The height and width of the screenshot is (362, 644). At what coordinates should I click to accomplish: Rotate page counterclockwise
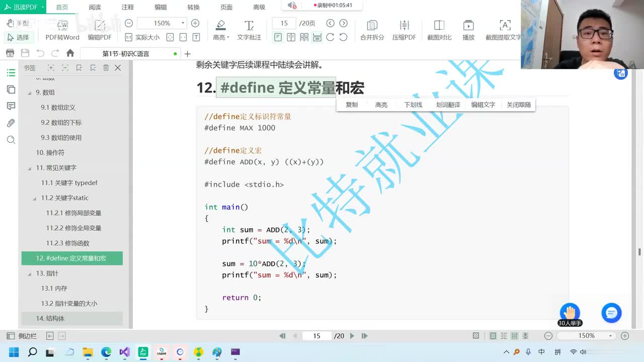(343, 37)
